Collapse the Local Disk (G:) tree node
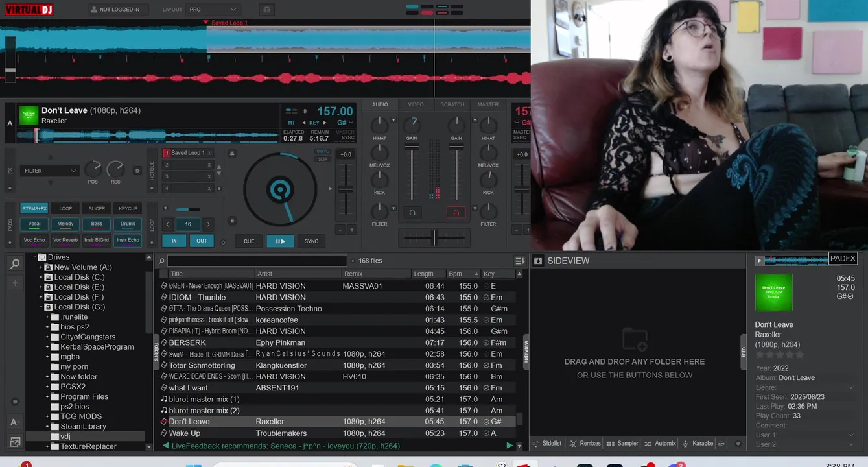The image size is (868, 467). tap(41, 307)
